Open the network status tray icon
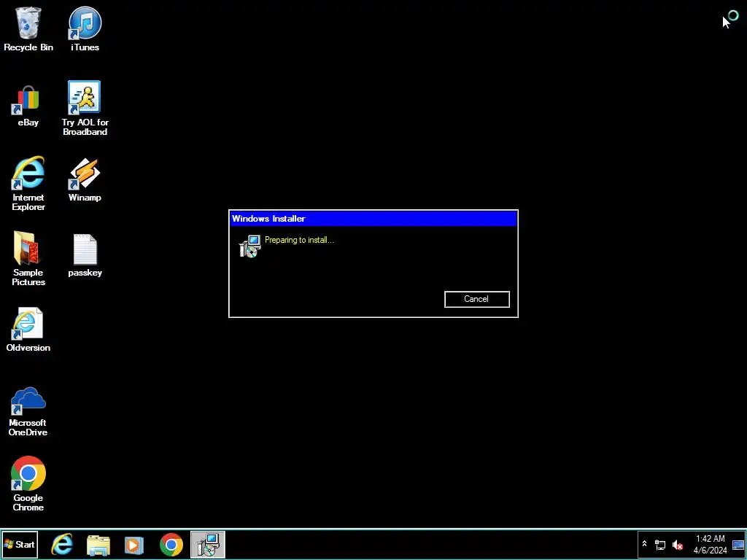 click(x=660, y=545)
